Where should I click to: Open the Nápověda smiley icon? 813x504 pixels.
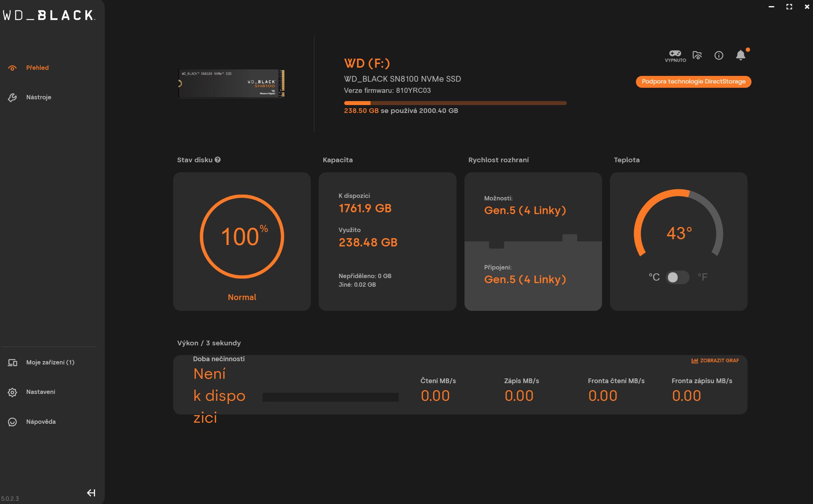(x=13, y=422)
